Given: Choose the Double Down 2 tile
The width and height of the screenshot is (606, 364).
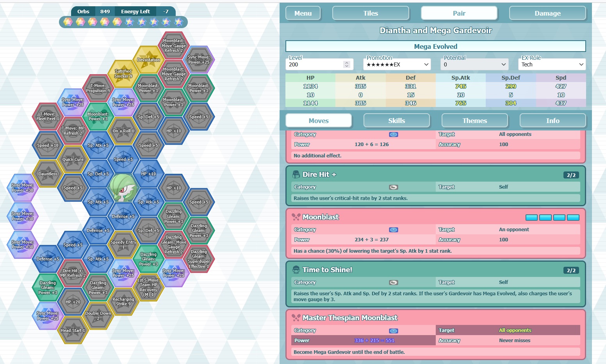Looking at the screenshot, I should tap(98, 316).
